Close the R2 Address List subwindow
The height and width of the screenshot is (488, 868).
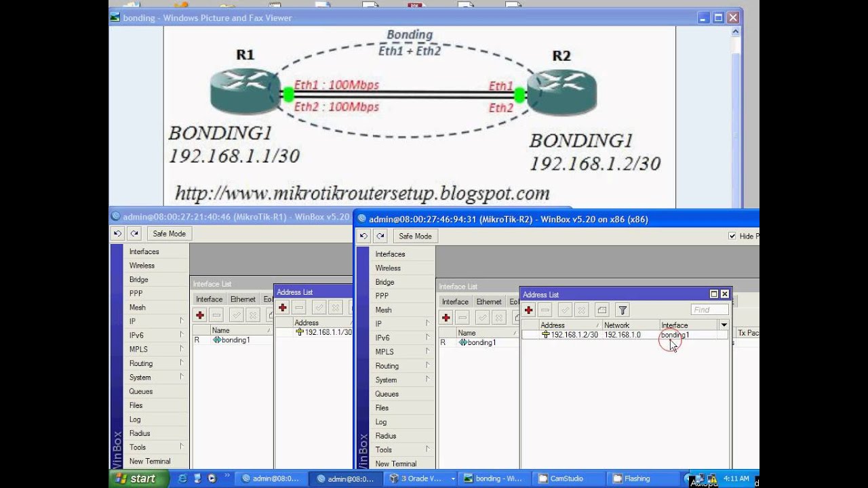[724, 294]
